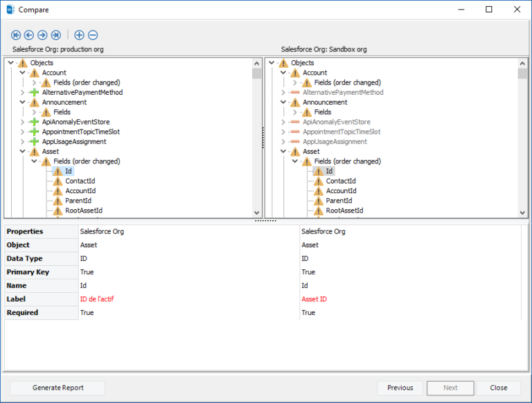Click warning icon beside left ContactId field
Viewport: 532px width, 403px height.
[57, 181]
